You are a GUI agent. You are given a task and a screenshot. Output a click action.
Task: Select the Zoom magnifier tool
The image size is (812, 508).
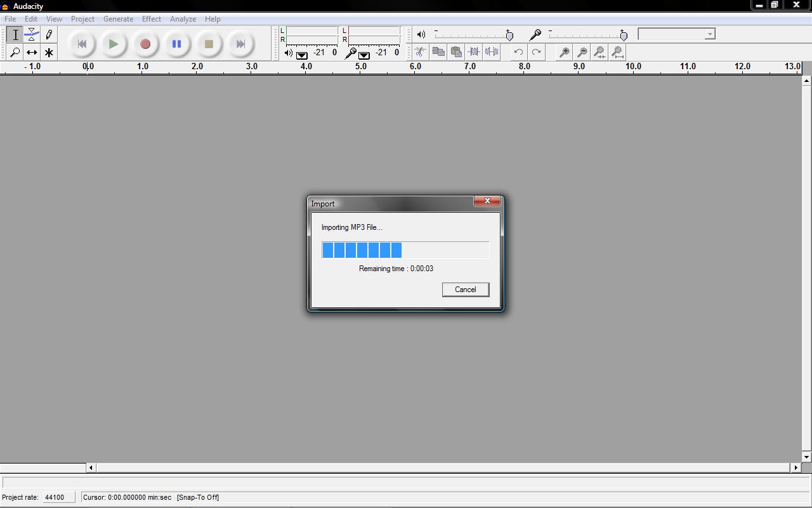[15, 52]
